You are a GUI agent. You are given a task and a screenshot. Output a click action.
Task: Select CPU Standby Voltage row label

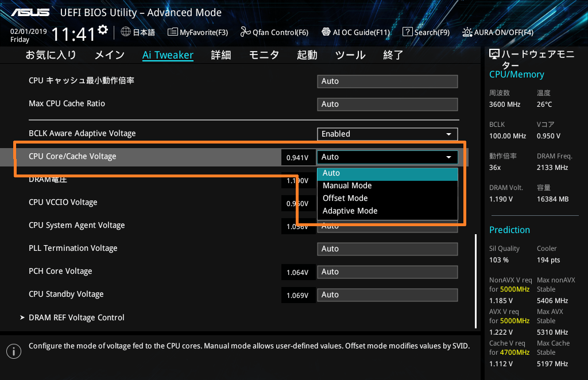pyautogui.click(x=66, y=294)
